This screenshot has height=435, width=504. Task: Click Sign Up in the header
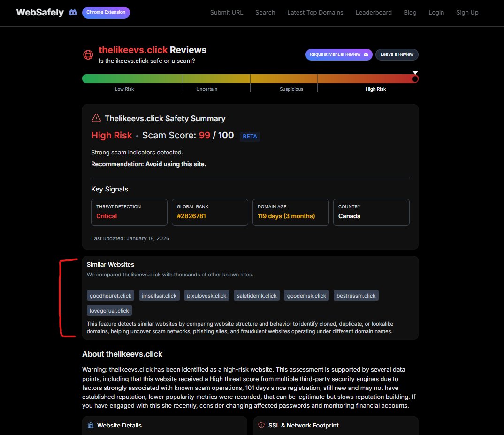tap(467, 13)
